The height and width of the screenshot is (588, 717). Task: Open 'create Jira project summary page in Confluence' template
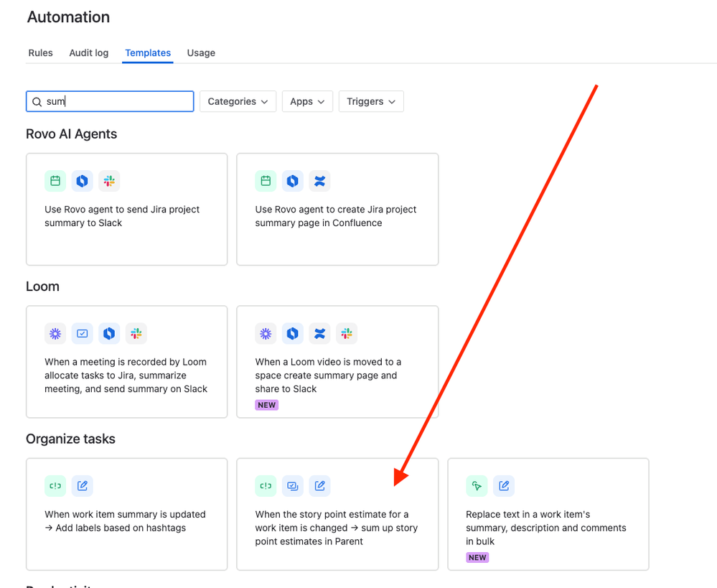click(x=337, y=209)
